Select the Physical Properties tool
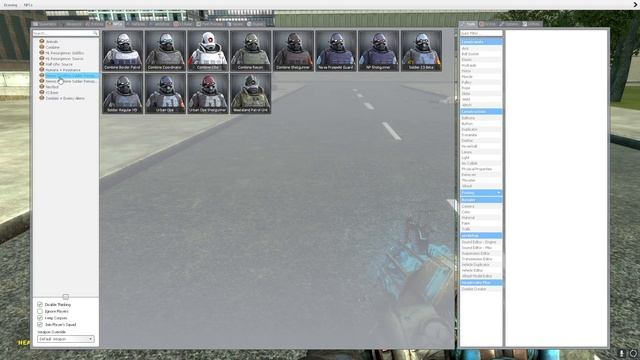The image size is (640, 360). tap(481, 169)
